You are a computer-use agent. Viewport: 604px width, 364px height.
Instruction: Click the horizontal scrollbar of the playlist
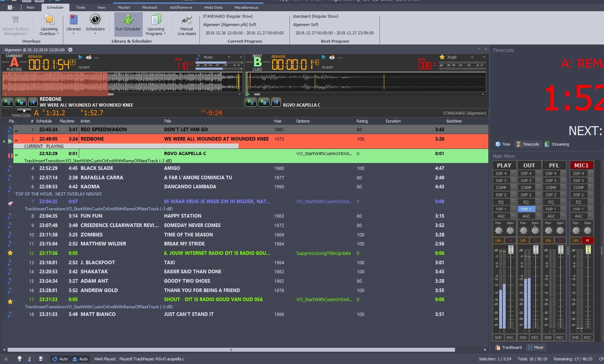coord(231,350)
